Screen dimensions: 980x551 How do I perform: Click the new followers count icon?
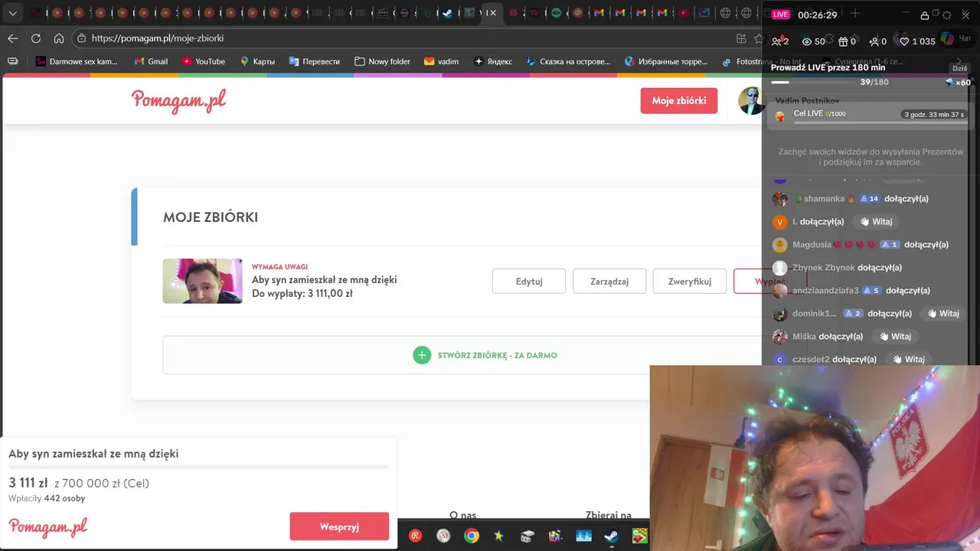click(x=874, y=41)
